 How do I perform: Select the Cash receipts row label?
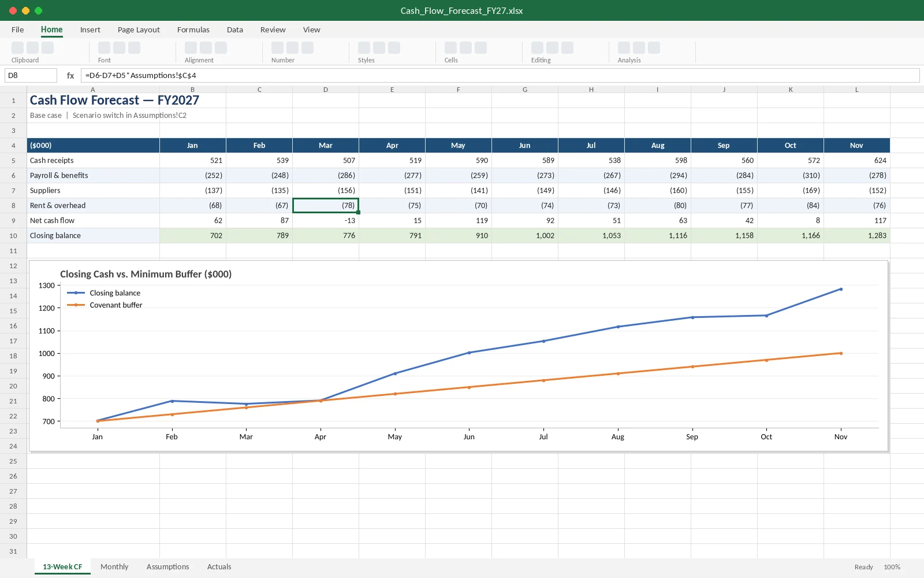[x=94, y=161]
